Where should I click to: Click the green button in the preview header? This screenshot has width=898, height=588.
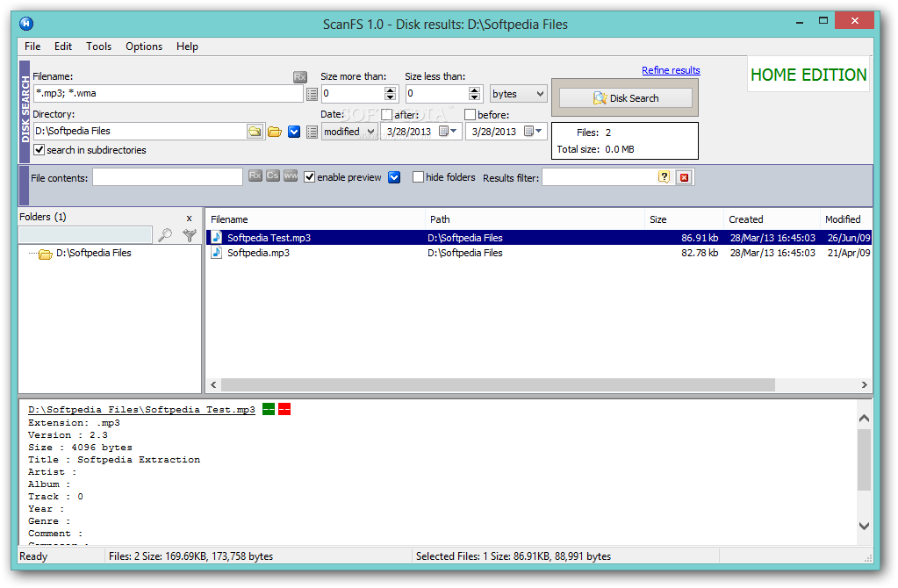pos(269,409)
